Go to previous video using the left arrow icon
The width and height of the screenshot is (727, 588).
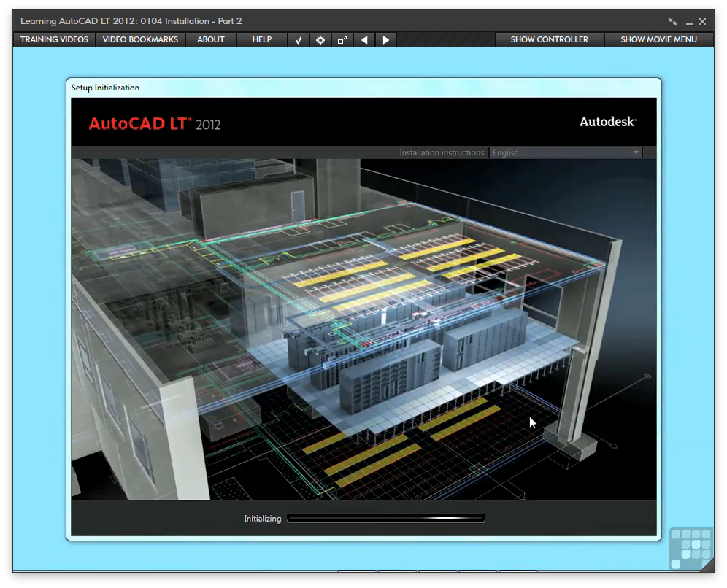tap(363, 39)
